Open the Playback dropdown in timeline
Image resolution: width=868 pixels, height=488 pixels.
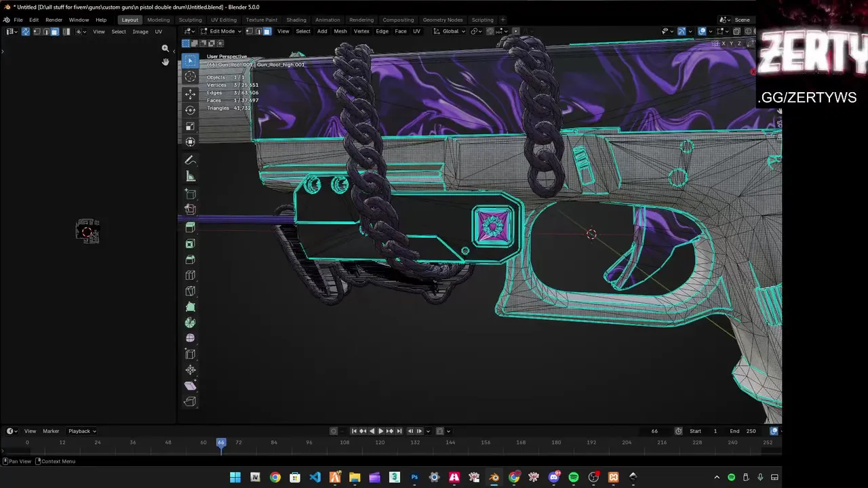pyautogui.click(x=82, y=431)
